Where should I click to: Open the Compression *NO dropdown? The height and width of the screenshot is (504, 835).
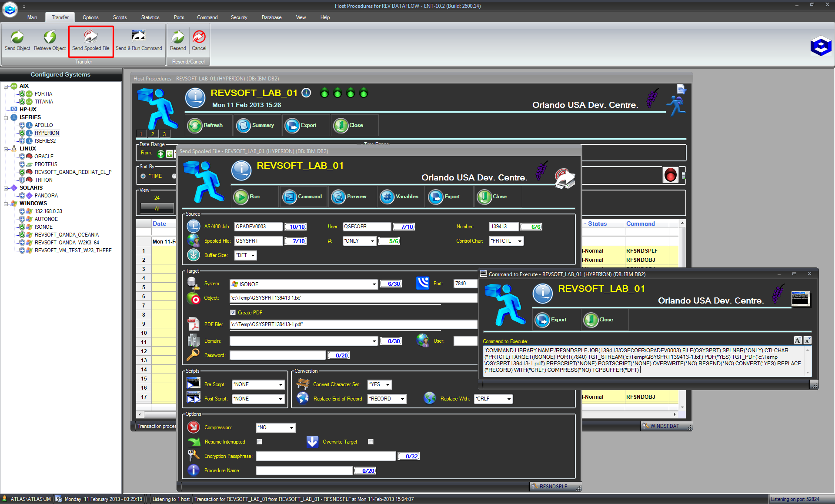click(x=291, y=427)
